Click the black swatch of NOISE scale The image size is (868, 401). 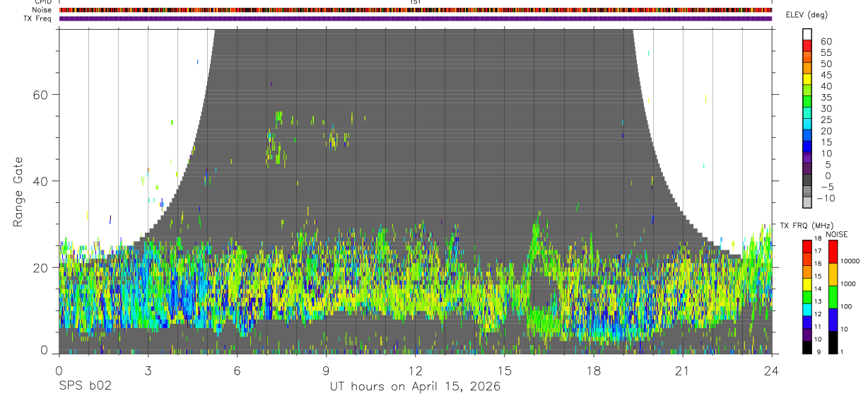tap(833, 343)
